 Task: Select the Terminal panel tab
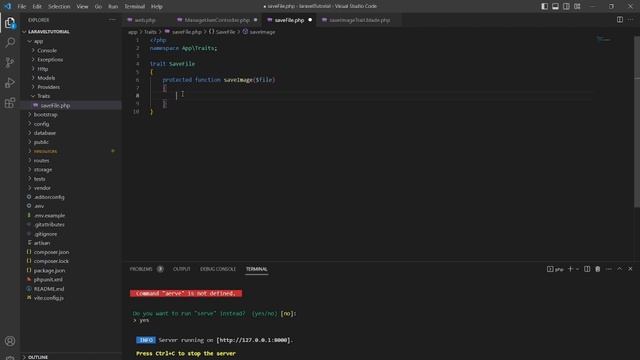(257, 269)
